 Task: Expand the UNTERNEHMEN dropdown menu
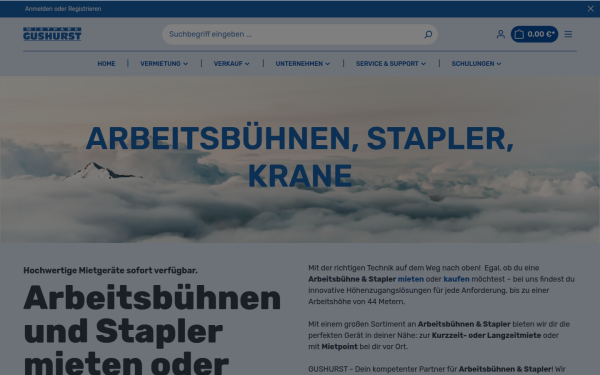[303, 64]
